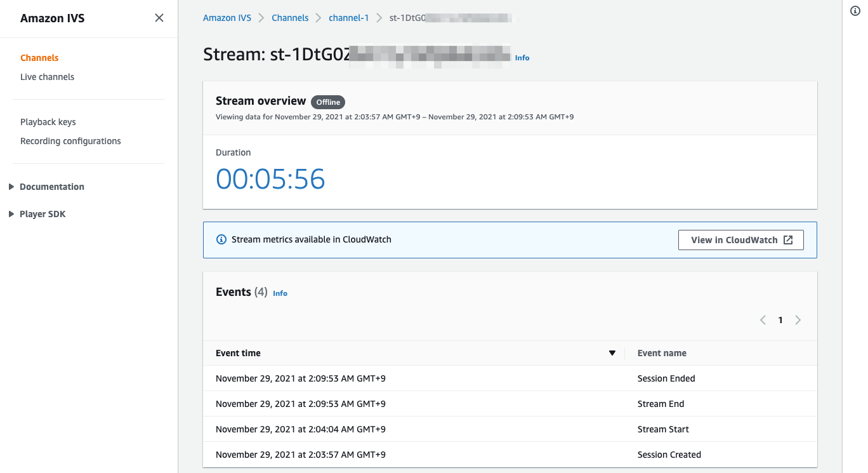Click the Offline status badge
Image resolution: width=868 pixels, height=473 pixels.
tap(328, 102)
